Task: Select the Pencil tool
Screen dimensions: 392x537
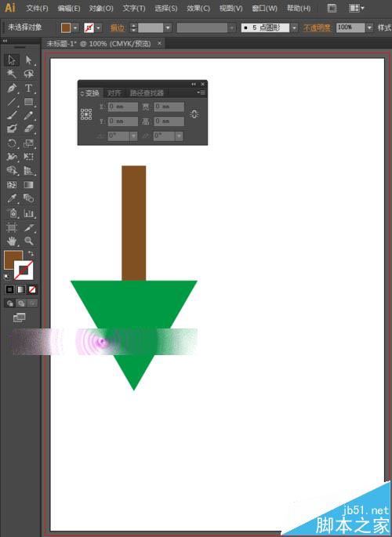Action: (x=28, y=115)
